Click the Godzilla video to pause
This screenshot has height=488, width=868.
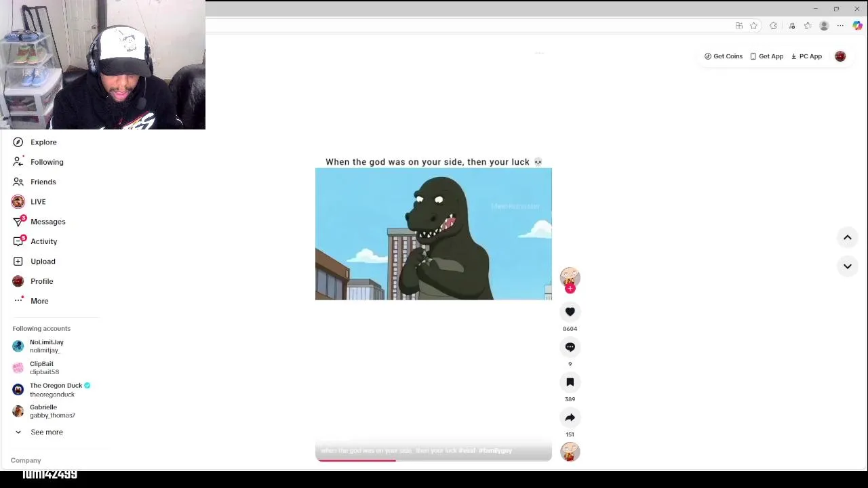tap(433, 234)
